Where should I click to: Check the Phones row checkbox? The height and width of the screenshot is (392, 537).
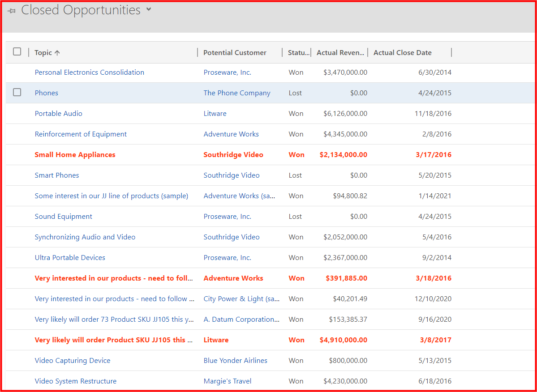pos(17,92)
